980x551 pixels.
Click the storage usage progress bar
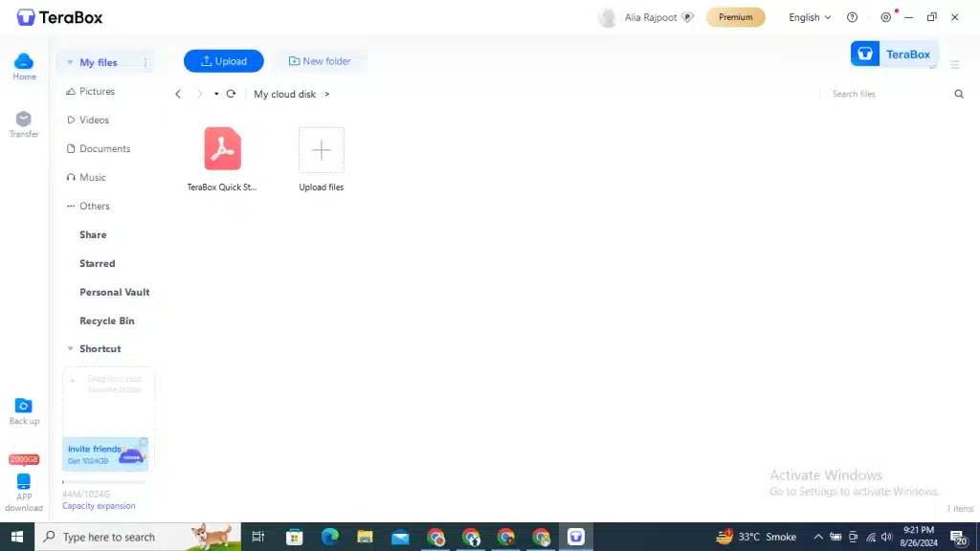[107, 480]
